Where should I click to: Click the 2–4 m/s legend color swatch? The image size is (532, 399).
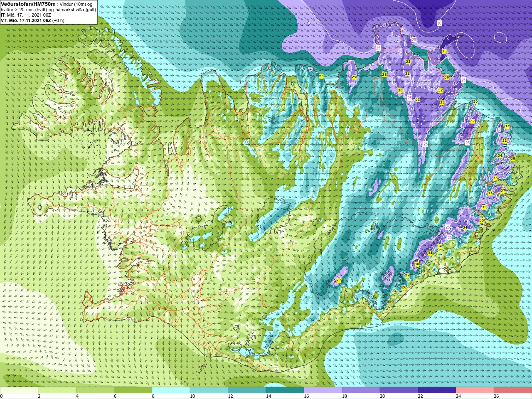pyautogui.click(x=57, y=390)
